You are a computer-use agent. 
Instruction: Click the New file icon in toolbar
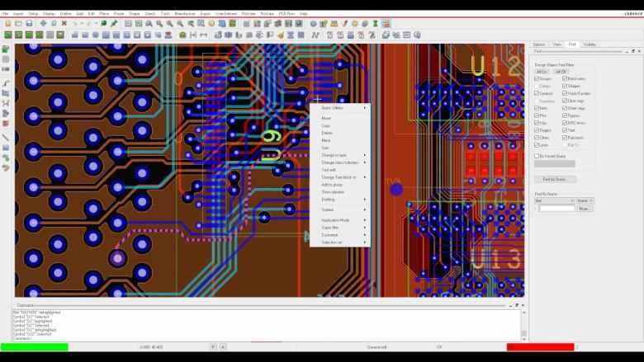point(7,24)
